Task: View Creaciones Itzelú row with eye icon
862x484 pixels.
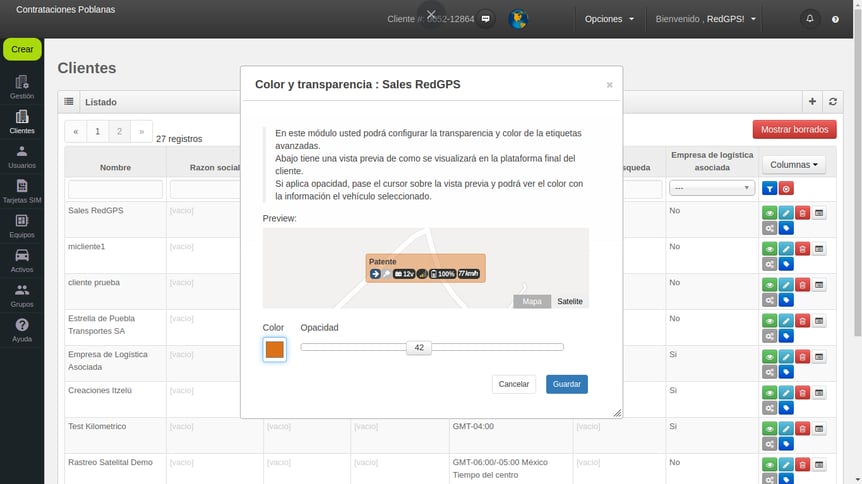Action: [x=770, y=393]
